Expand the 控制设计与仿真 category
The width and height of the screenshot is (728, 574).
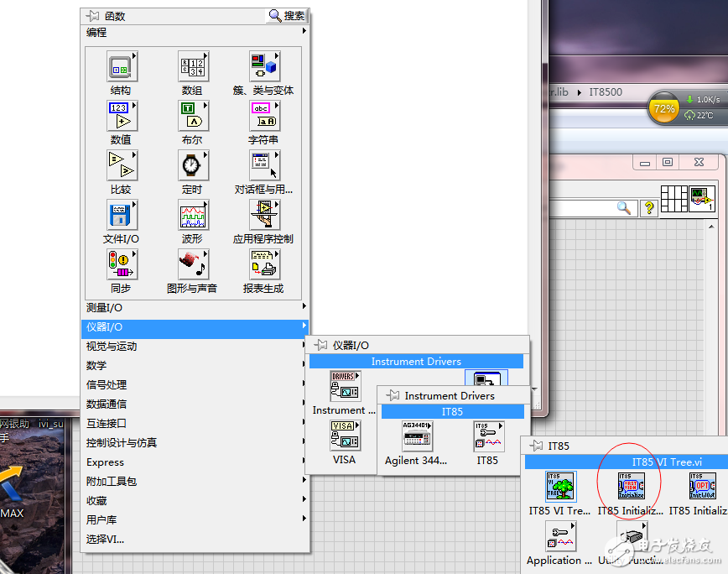pos(194,442)
